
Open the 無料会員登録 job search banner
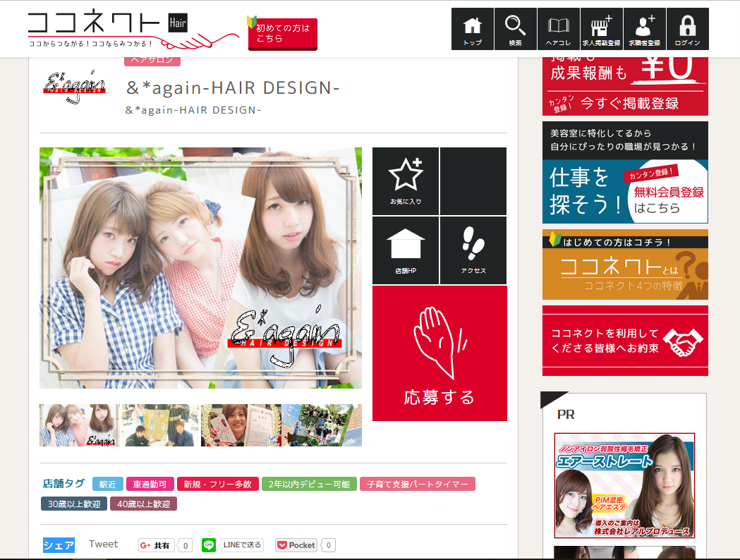coord(625,191)
